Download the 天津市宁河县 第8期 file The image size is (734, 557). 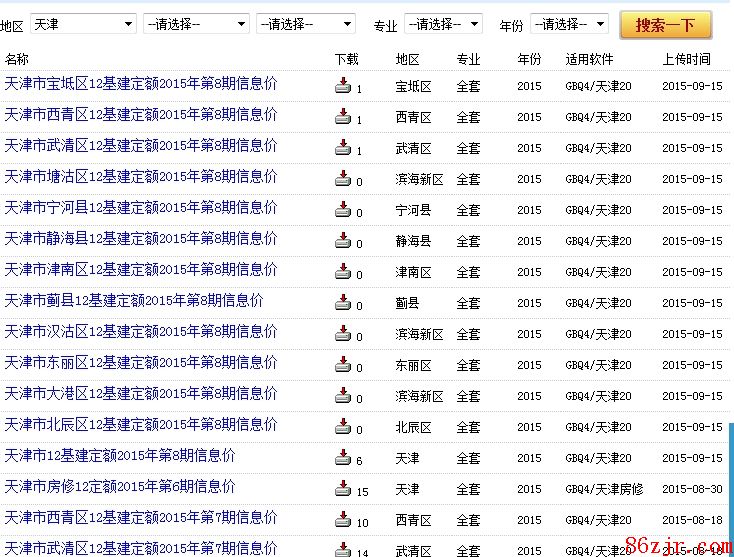[343, 210]
